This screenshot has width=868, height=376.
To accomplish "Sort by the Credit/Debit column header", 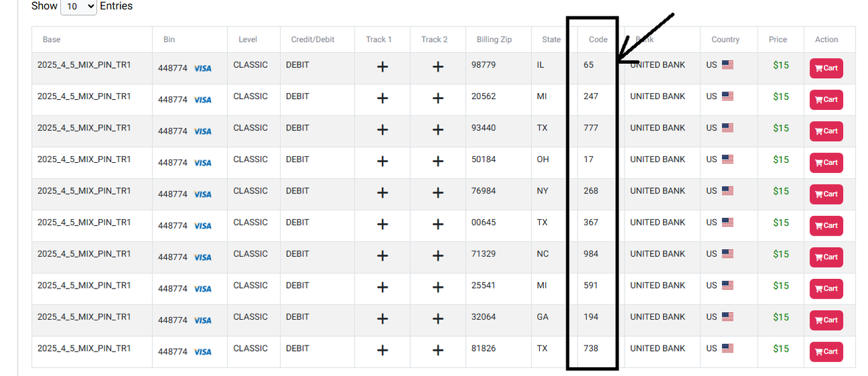I will click(313, 39).
